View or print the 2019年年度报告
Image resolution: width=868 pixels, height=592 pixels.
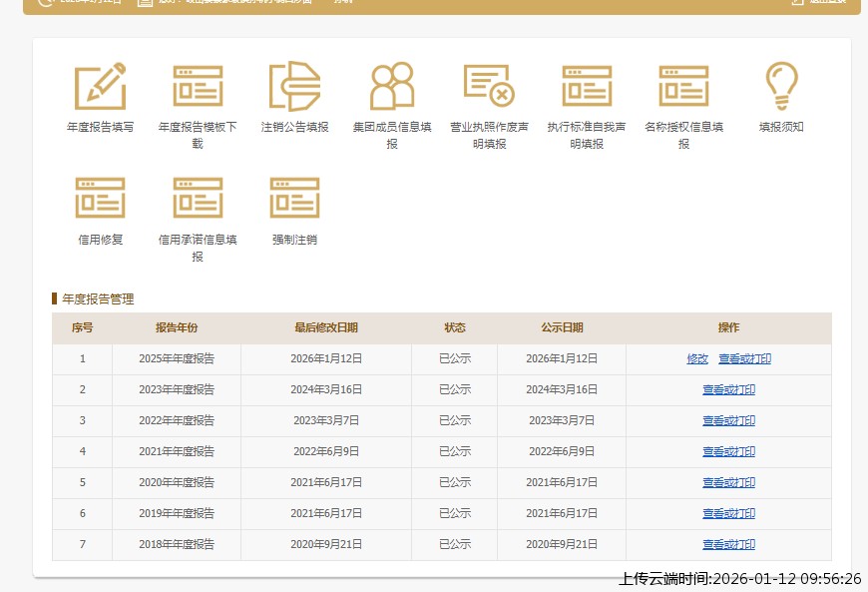coord(728,514)
